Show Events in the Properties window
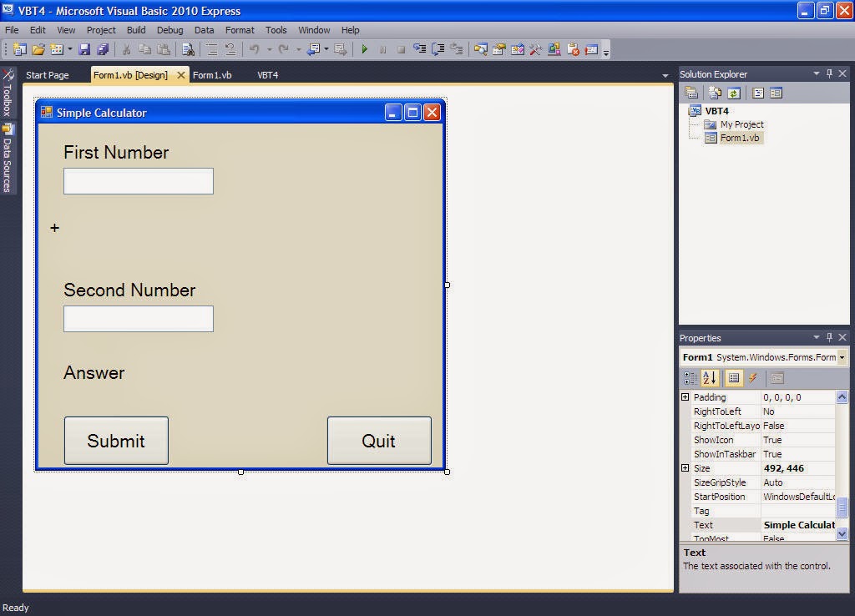The height and width of the screenshot is (616, 855). [752, 377]
